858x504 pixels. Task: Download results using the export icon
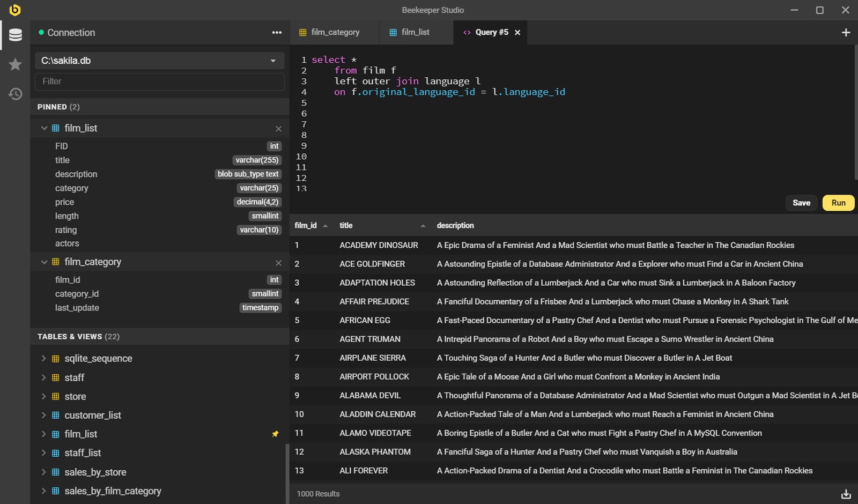[846, 494]
